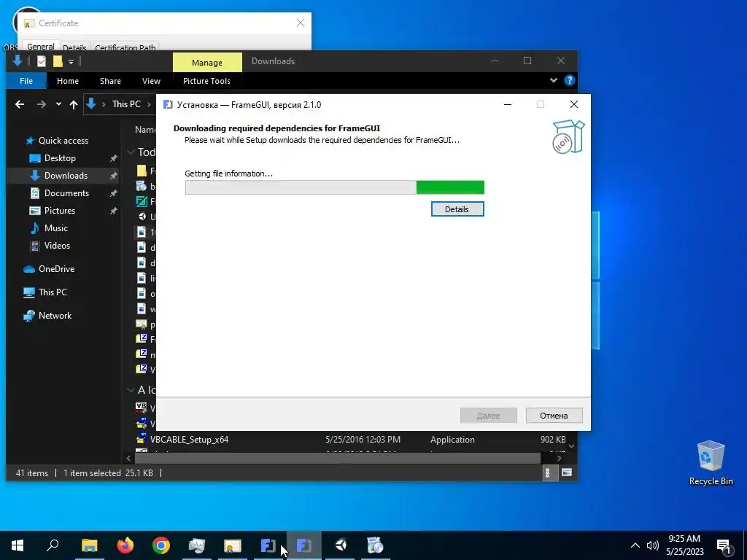Select Network in the navigation pane
The width and height of the screenshot is (747, 560).
55,316
